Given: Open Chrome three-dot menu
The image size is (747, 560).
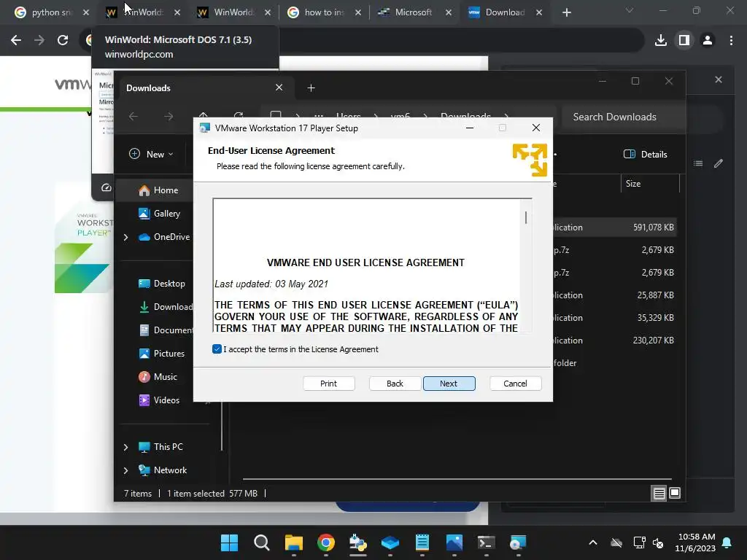Looking at the screenshot, I should (x=731, y=40).
